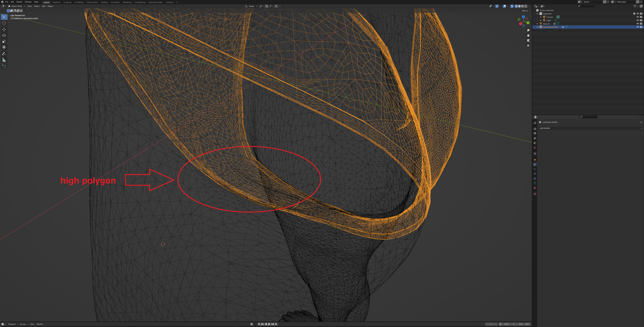This screenshot has height=327, width=644.
Task: Toggle Light viewport visibility eye
Action: point(638,20)
